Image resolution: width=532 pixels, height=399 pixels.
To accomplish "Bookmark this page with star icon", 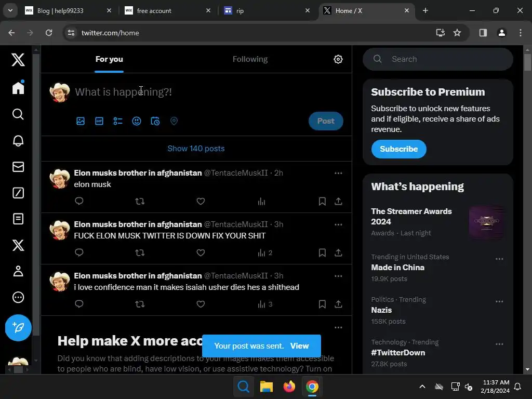I will pyautogui.click(x=457, y=33).
